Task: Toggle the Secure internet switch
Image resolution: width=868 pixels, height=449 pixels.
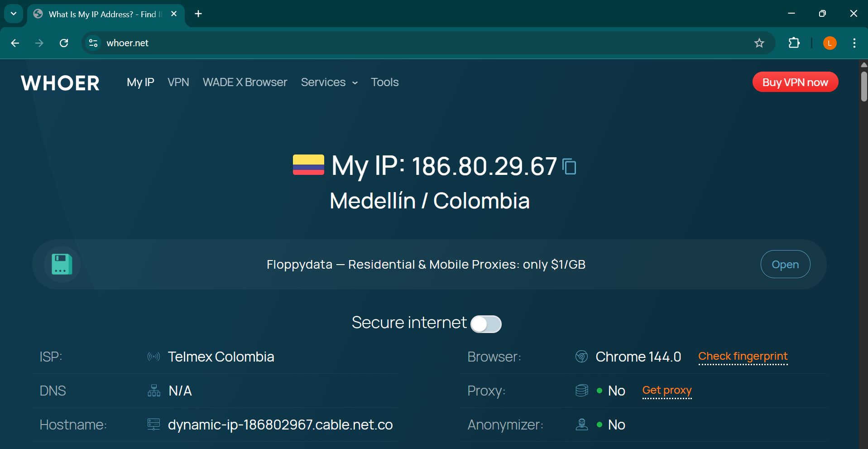Action: (x=486, y=324)
